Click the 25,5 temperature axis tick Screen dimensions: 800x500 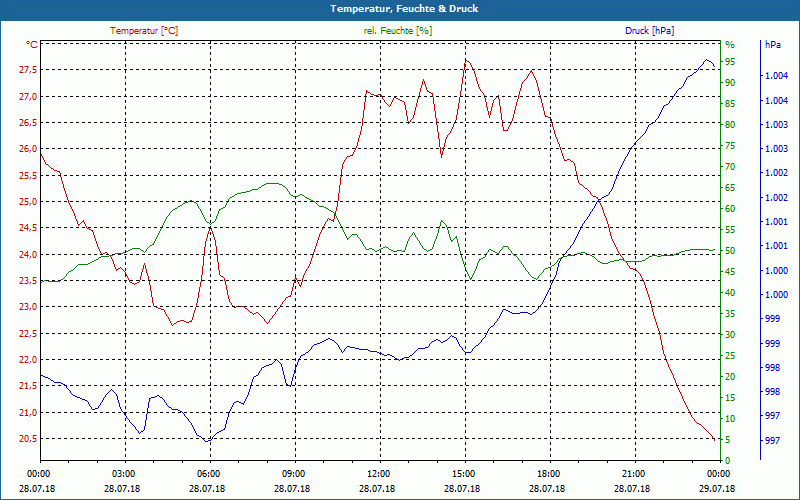point(28,176)
